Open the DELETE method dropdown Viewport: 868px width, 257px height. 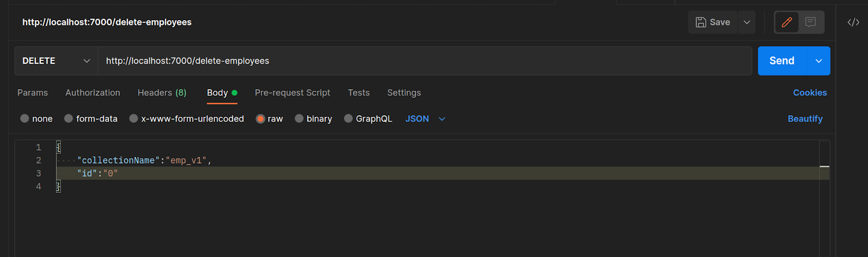(55, 61)
